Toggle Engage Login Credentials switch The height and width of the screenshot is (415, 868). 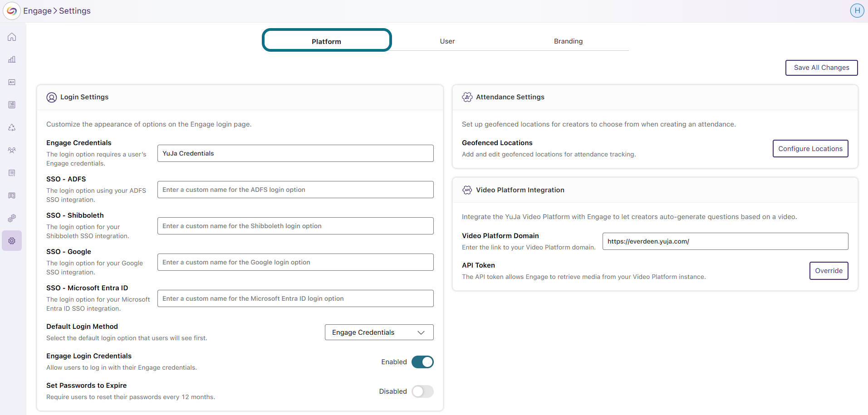422,362
